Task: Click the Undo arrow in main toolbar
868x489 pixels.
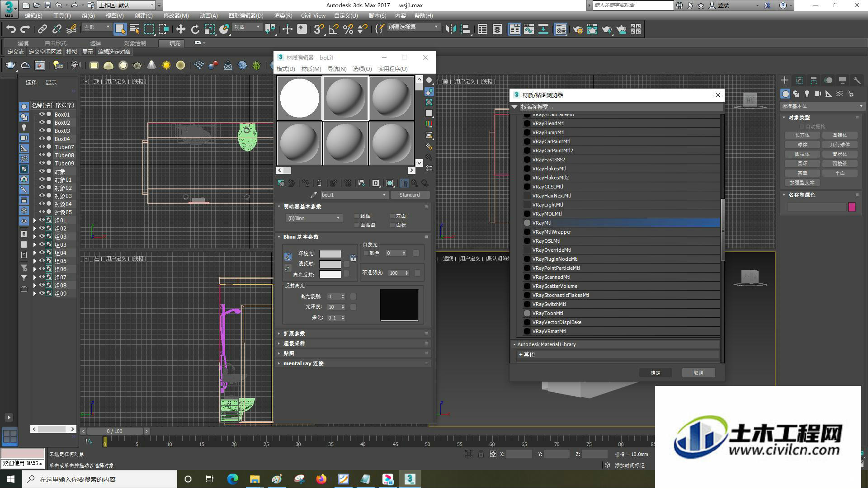Action: pos(11,29)
